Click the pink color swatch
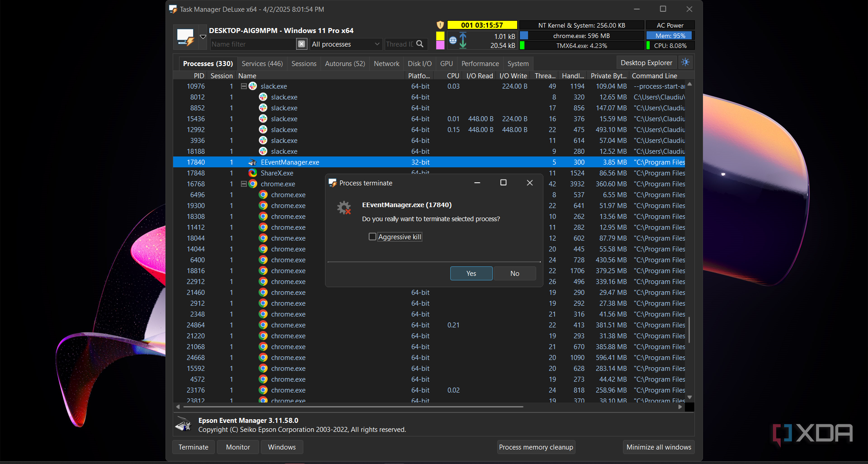The image size is (868, 464). (440, 45)
